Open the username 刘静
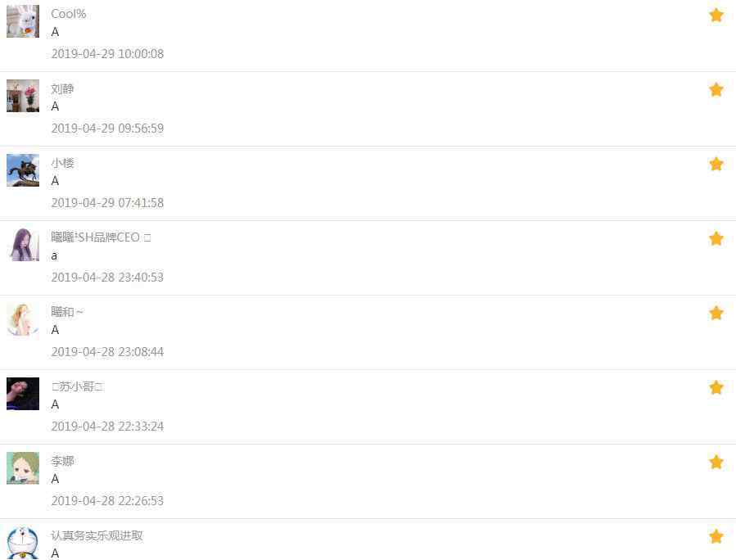This screenshot has width=736, height=560. pyautogui.click(x=62, y=88)
